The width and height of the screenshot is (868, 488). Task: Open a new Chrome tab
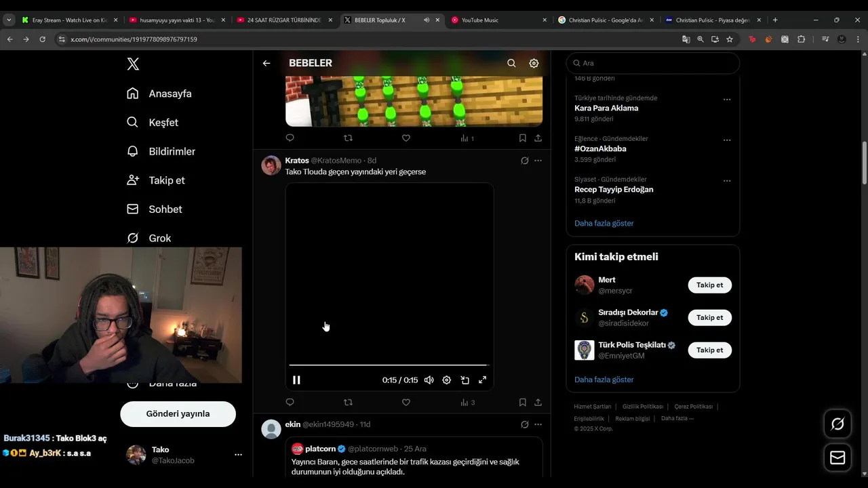click(x=775, y=20)
